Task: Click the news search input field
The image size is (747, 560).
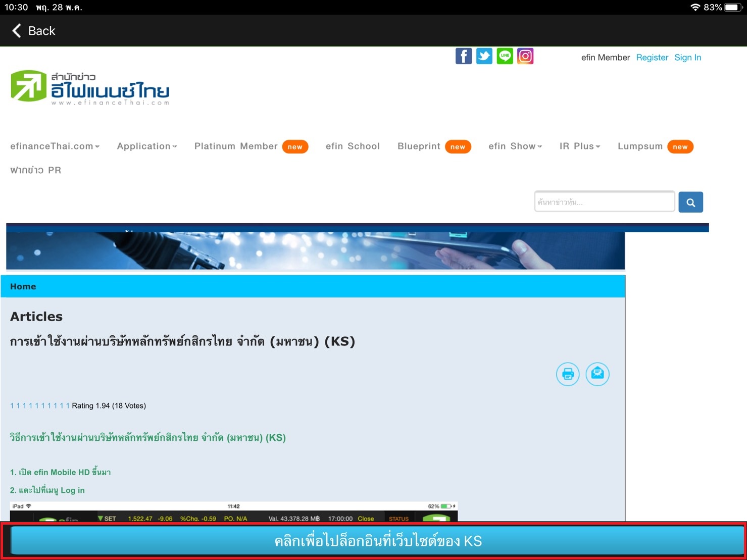Action: 605,202
